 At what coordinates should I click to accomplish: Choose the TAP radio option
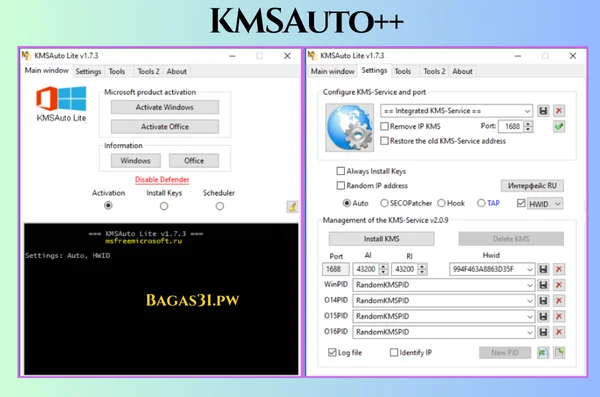481,203
